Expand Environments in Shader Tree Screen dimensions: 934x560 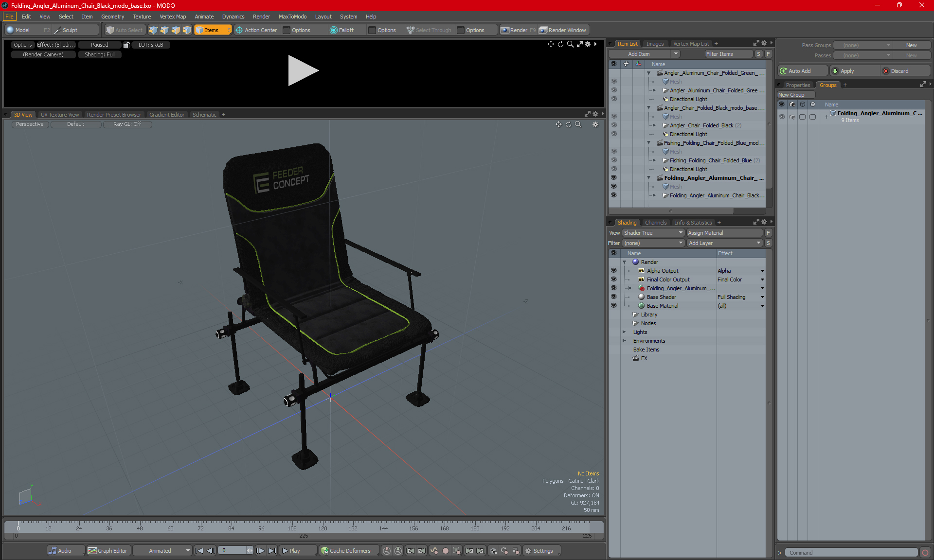tap(624, 341)
